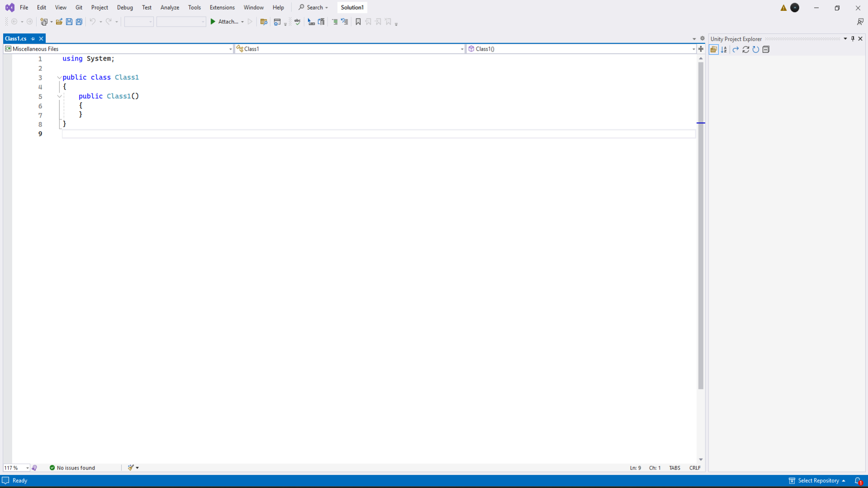Screen dimensions: 868x488
Task: Collapse the Class1 class code region
Action: (x=59, y=78)
